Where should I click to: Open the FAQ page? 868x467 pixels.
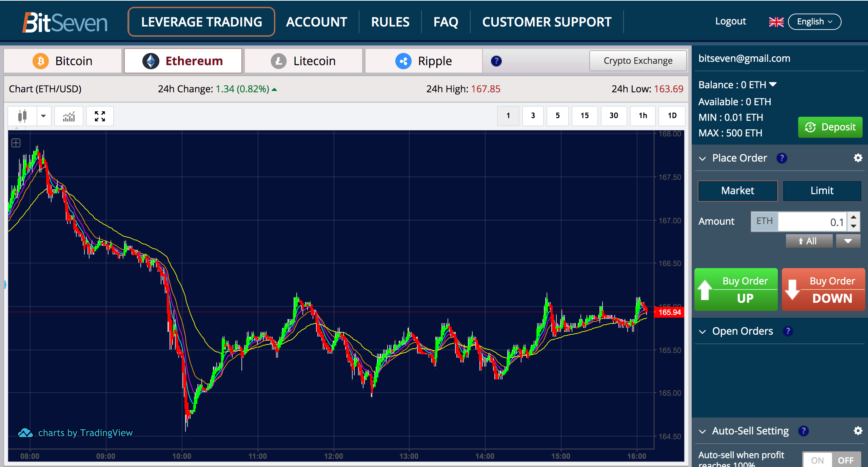tap(446, 22)
